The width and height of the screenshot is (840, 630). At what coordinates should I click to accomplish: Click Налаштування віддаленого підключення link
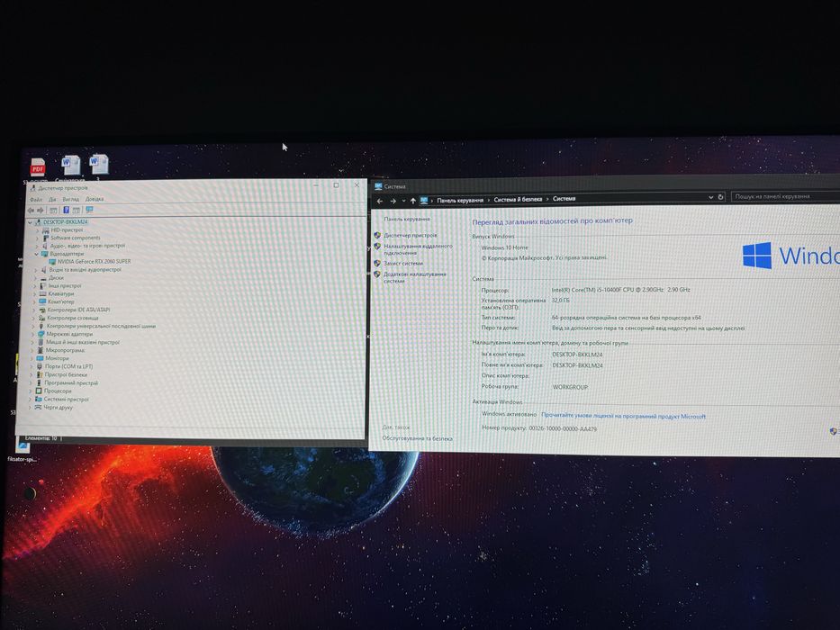[x=418, y=249]
